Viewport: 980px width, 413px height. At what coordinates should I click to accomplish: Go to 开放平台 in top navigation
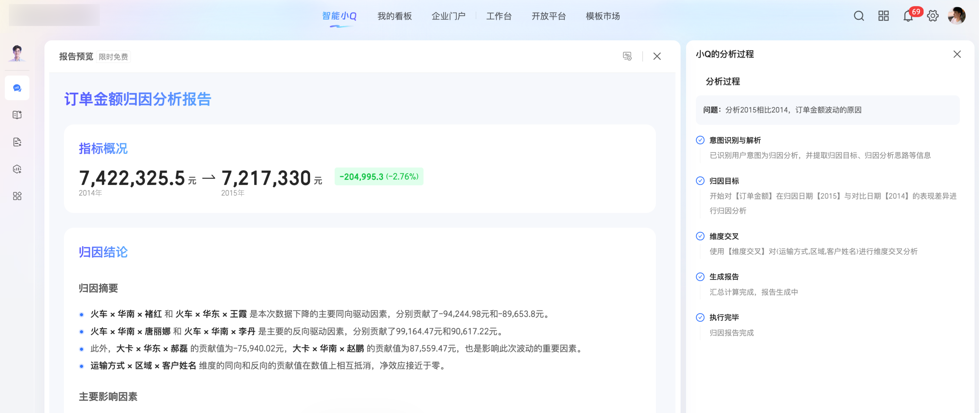[549, 16]
